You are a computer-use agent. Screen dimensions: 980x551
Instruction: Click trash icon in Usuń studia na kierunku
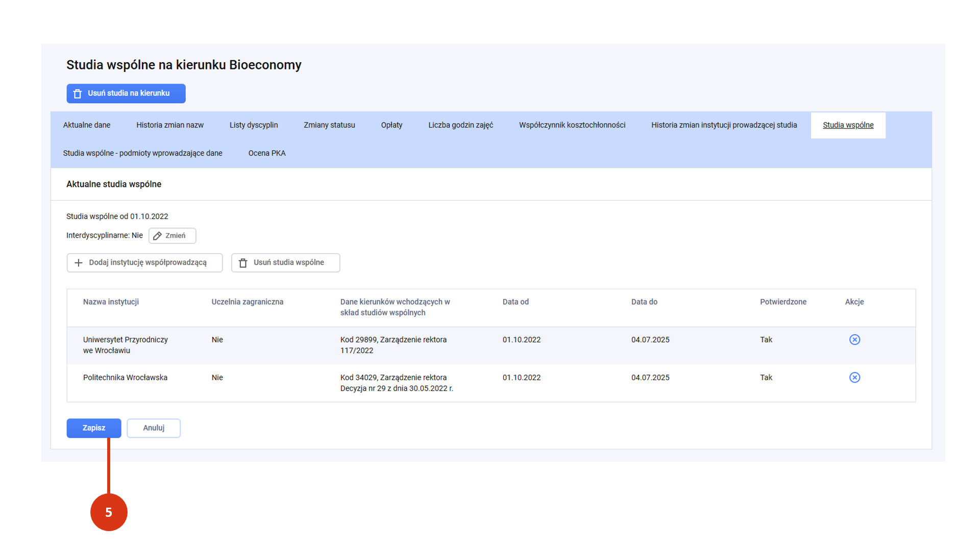coord(78,94)
